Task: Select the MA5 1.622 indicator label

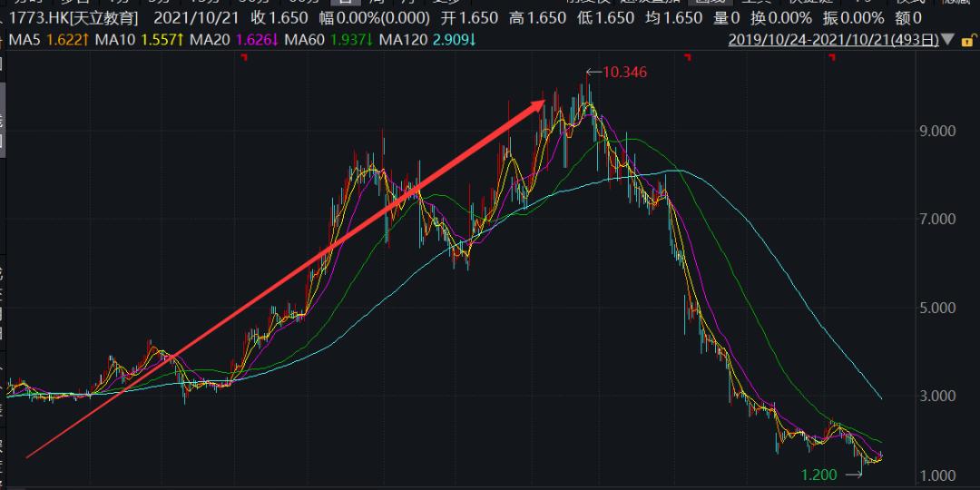Action: 49,41
